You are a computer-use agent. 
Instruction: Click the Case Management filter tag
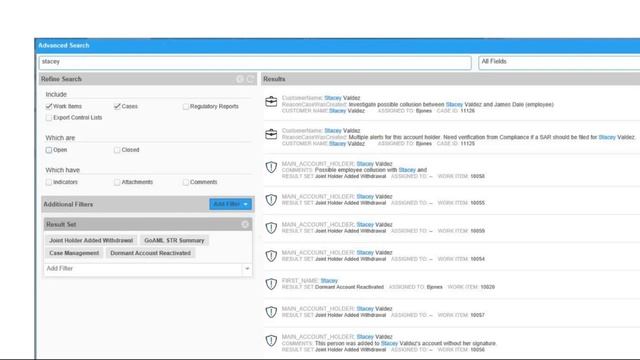click(x=74, y=253)
